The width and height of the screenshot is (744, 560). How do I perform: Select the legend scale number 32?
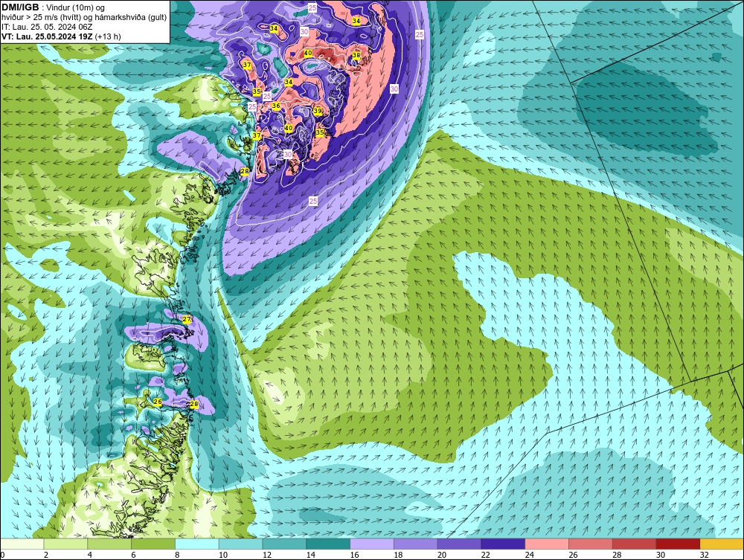click(x=704, y=555)
